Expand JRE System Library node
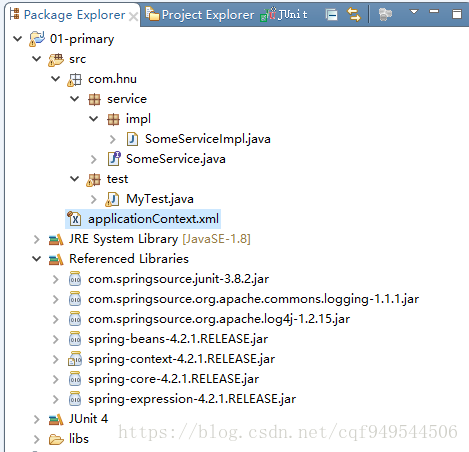Image resolution: width=469 pixels, height=452 pixels. [36, 239]
